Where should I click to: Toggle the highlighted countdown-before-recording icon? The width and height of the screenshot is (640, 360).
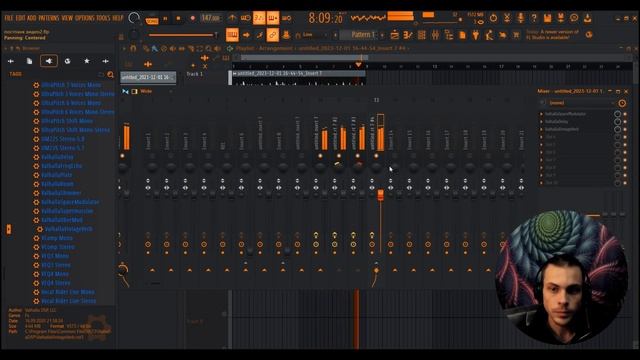coord(259,18)
